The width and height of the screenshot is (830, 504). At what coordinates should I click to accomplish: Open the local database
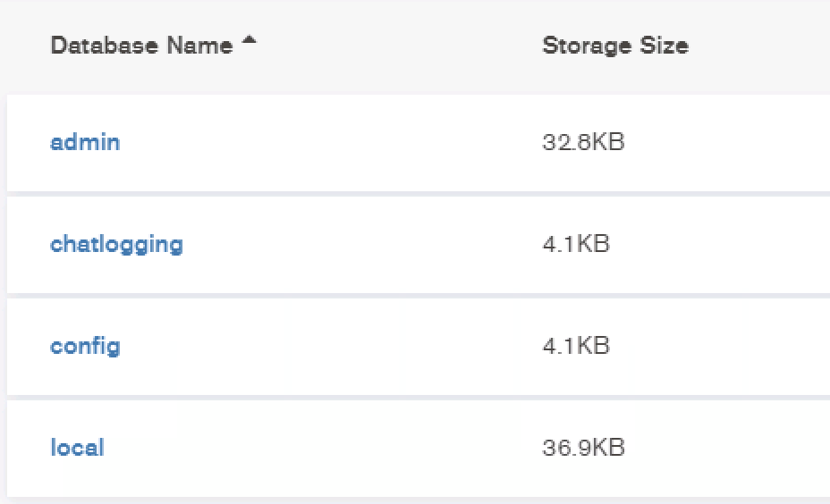77,448
